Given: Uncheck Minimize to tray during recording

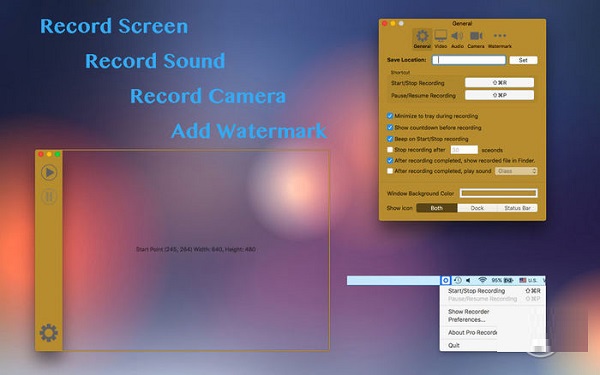Looking at the screenshot, I should pyautogui.click(x=390, y=116).
